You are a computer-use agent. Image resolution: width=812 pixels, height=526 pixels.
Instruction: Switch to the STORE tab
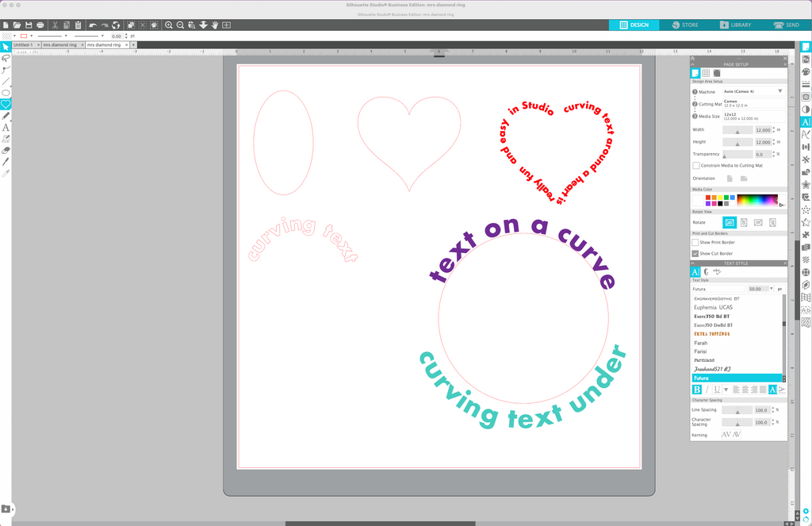coord(685,25)
